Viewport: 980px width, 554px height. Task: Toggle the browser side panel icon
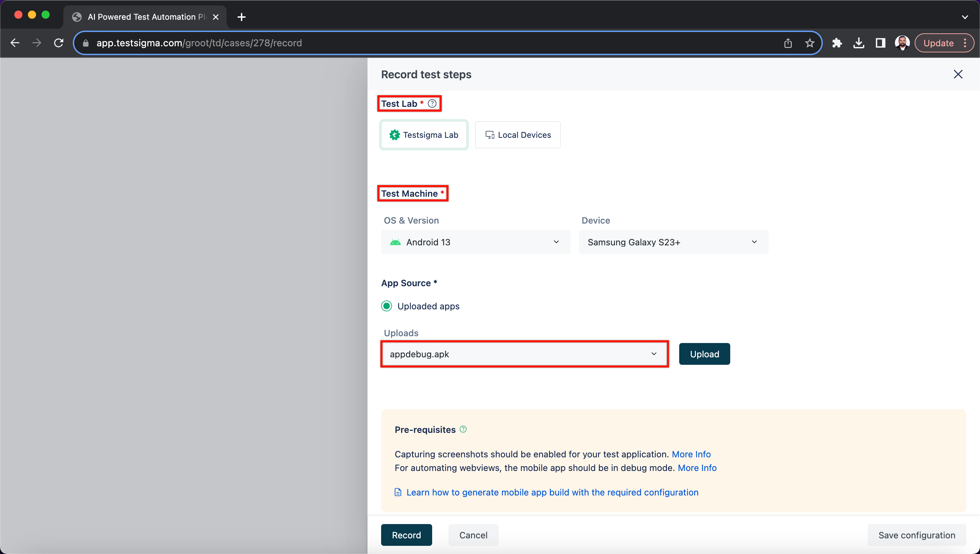(880, 43)
